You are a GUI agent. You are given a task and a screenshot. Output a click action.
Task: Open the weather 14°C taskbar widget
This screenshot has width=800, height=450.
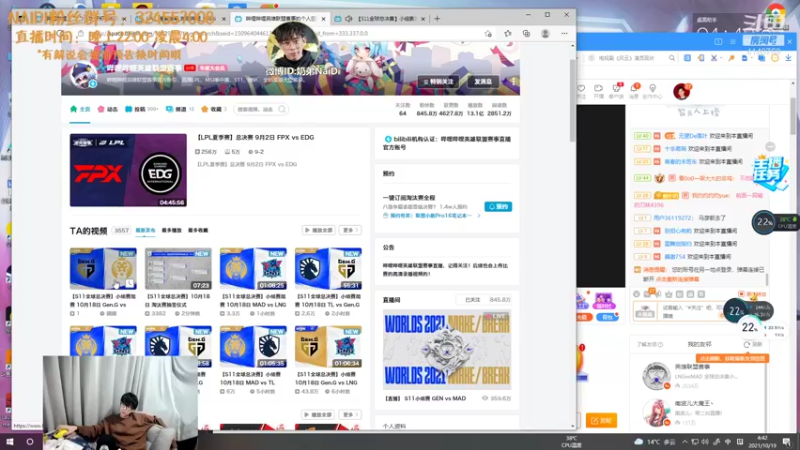(x=655, y=442)
